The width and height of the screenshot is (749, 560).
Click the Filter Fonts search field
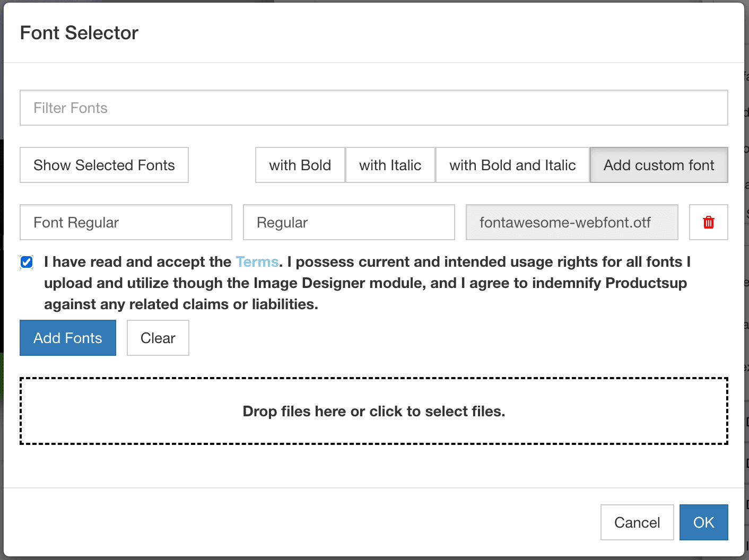pyautogui.click(x=373, y=108)
